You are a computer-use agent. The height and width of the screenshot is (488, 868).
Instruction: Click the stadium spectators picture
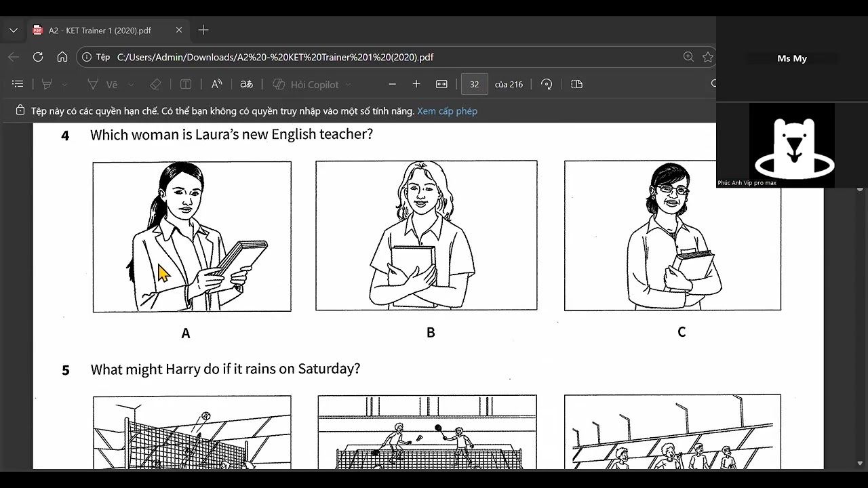point(672,432)
